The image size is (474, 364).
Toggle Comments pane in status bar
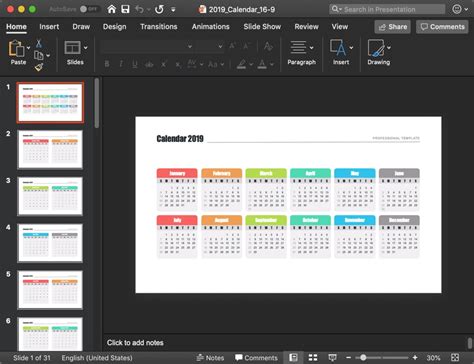[256, 358]
